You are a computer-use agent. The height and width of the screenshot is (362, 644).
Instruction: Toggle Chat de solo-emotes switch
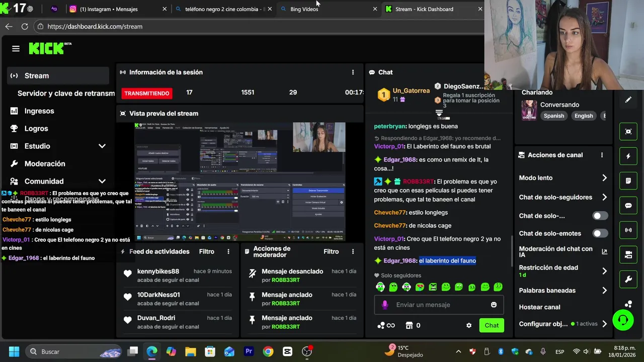pos(599,233)
